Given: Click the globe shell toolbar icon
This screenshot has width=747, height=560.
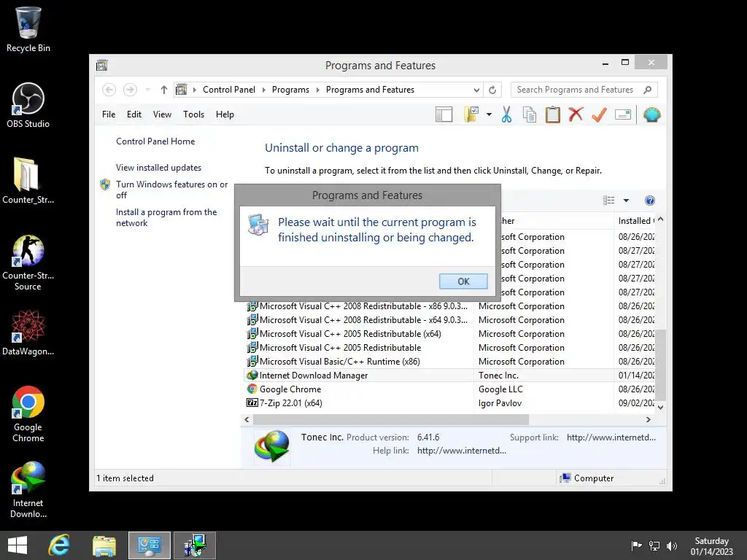Looking at the screenshot, I should [651, 114].
